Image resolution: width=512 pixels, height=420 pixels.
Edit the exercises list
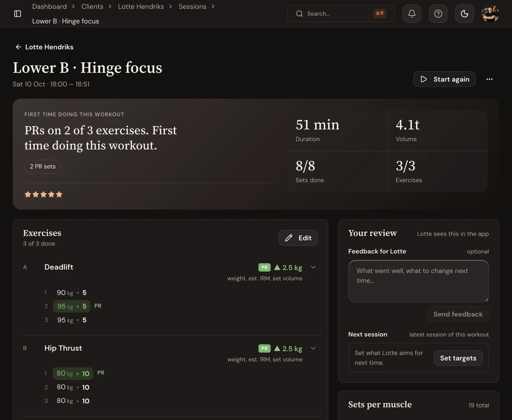pyautogui.click(x=298, y=238)
